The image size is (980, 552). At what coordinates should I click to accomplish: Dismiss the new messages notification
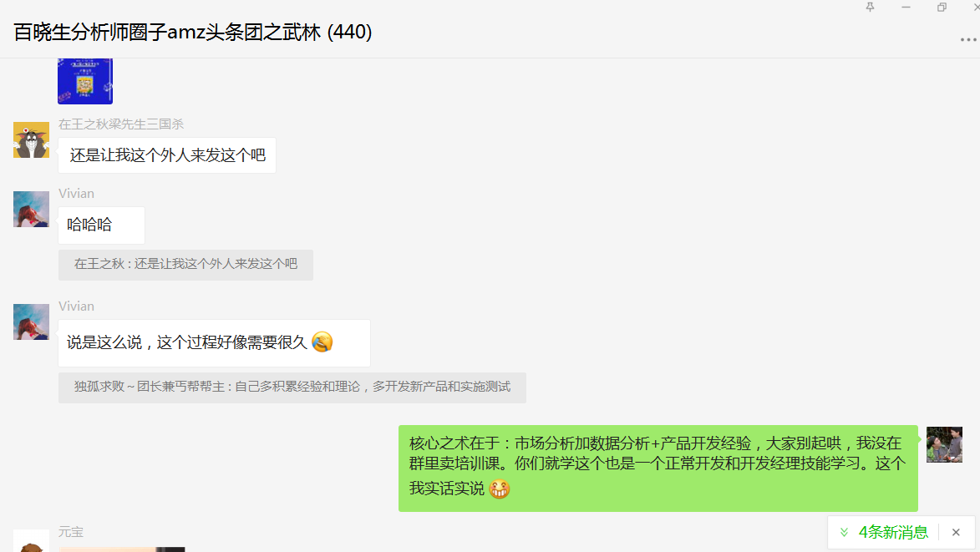point(956,532)
